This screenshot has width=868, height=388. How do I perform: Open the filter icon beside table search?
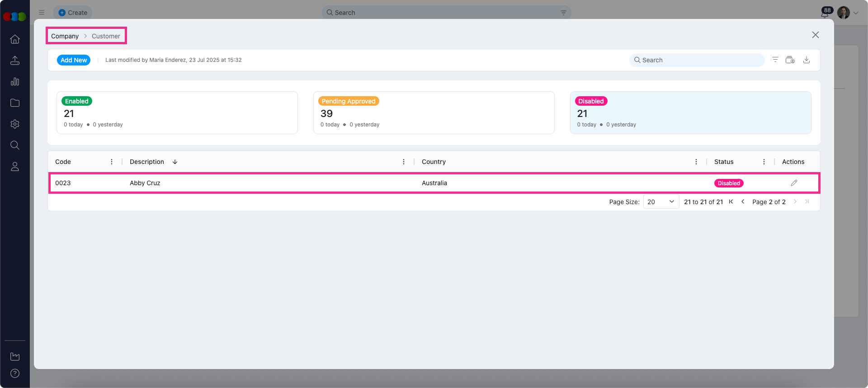click(x=775, y=60)
